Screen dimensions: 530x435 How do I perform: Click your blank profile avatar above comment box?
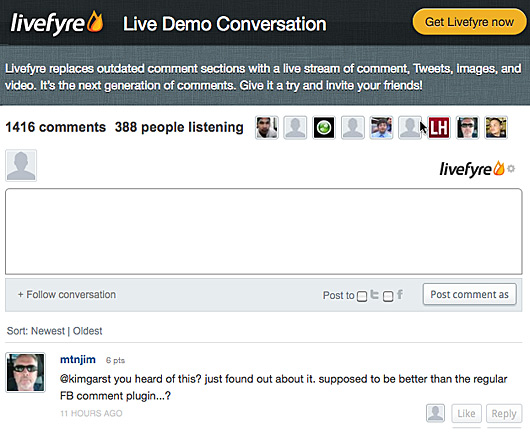(x=21, y=165)
